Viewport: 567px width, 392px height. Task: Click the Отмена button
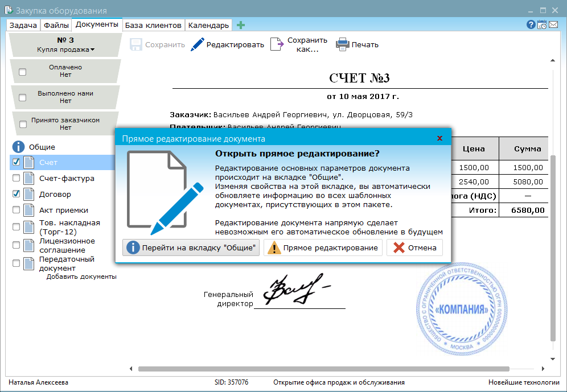pos(414,248)
